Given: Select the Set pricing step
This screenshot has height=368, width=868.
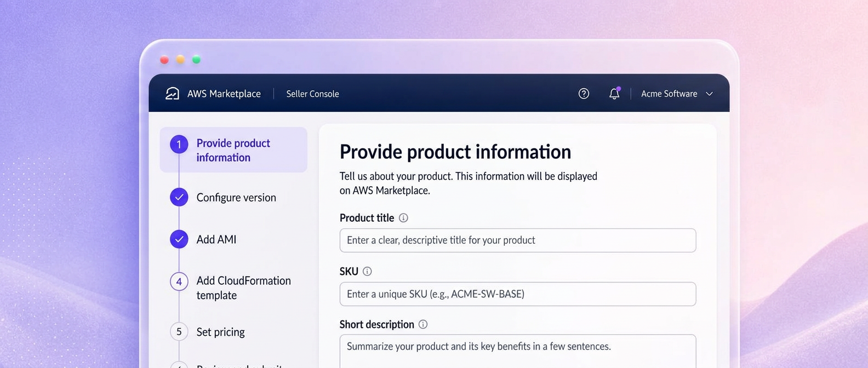Looking at the screenshot, I should pyautogui.click(x=221, y=332).
